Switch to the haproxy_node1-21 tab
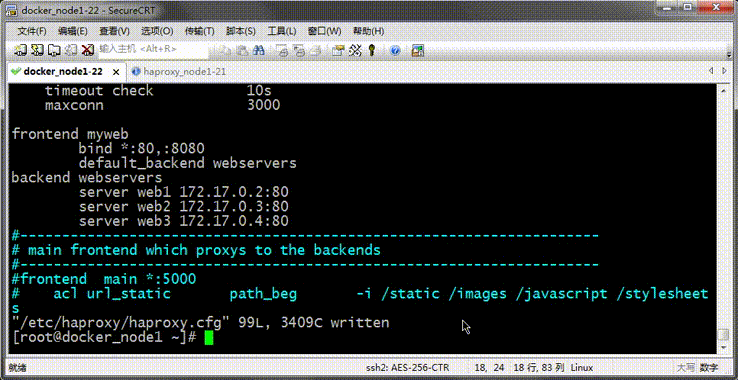This screenshot has width=738, height=380. pos(179,72)
